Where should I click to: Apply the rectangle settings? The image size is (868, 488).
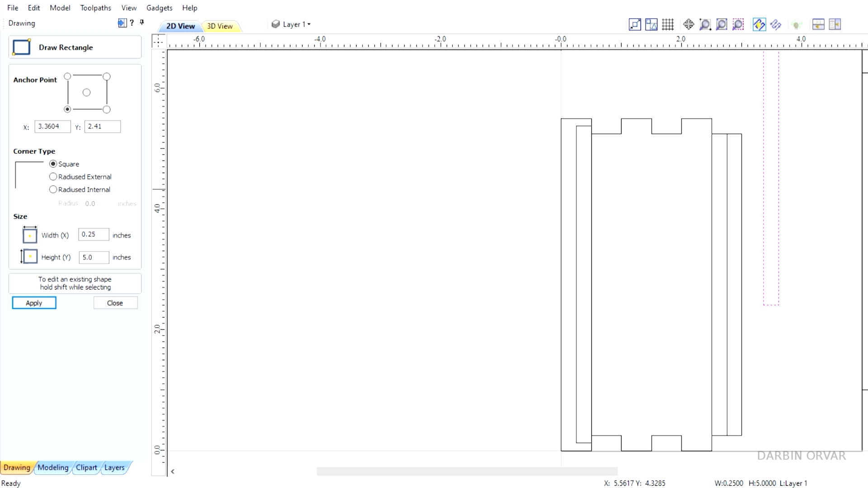(34, 303)
